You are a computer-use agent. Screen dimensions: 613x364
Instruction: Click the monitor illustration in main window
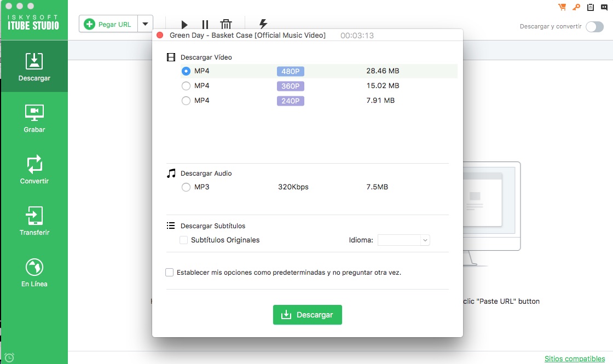pyautogui.click(x=492, y=213)
